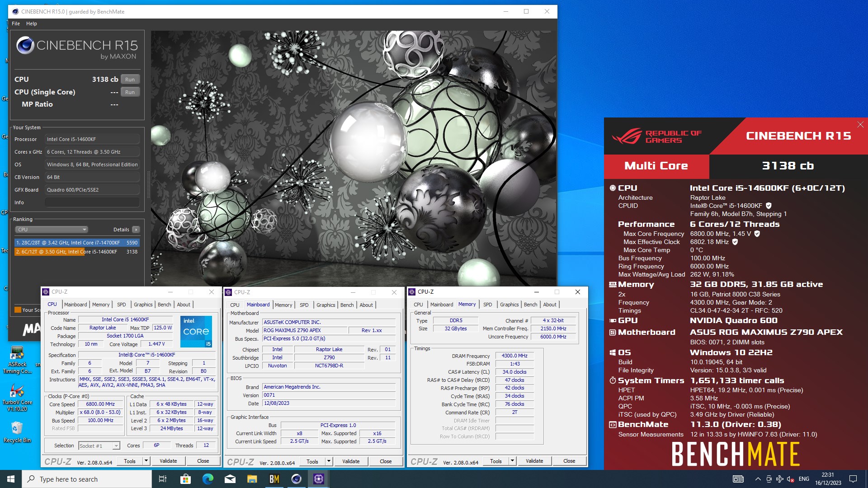
Task: Click Tools button in CPU tab window
Action: pos(130,461)
